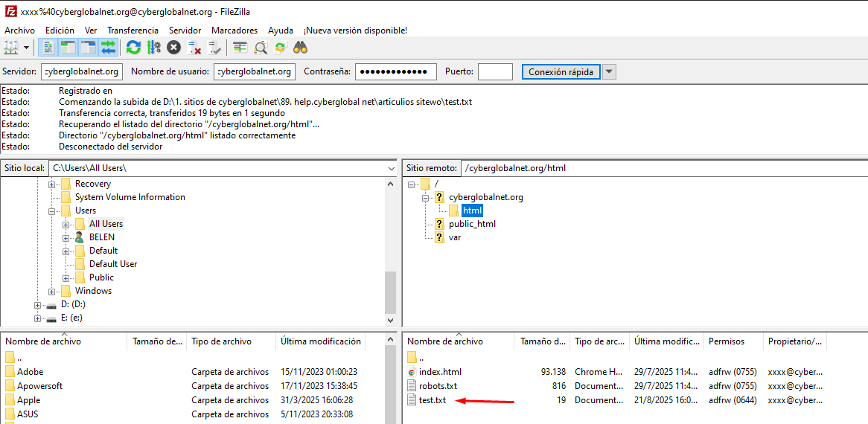Screen dimensions: 868x424
Task: Expand the D: drive
Action: point(38,304)
